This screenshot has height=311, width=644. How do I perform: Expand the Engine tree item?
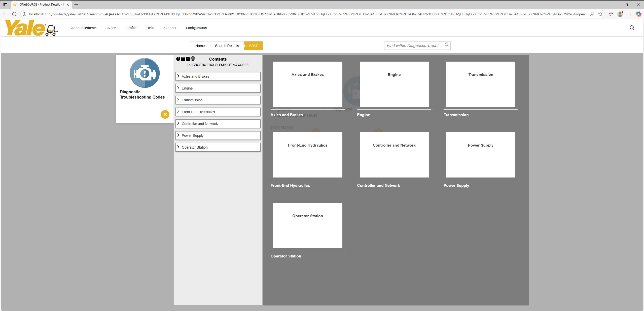point(178,88)
